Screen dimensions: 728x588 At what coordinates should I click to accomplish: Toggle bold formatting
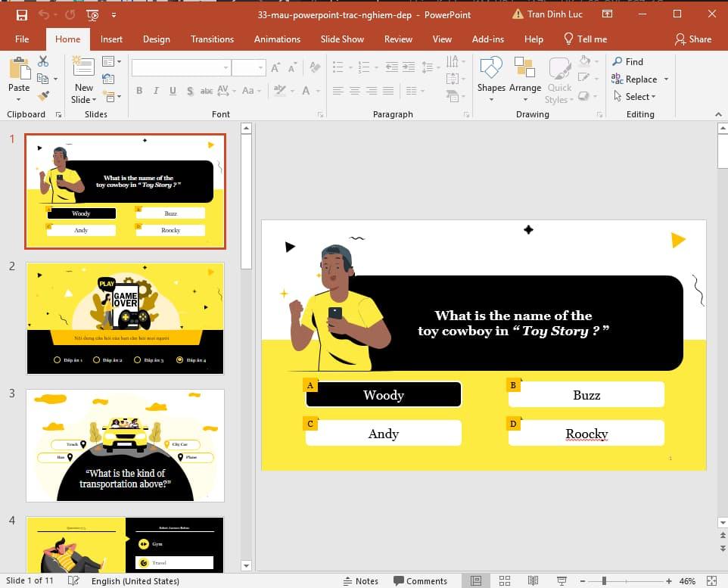(x=139, y=91)
